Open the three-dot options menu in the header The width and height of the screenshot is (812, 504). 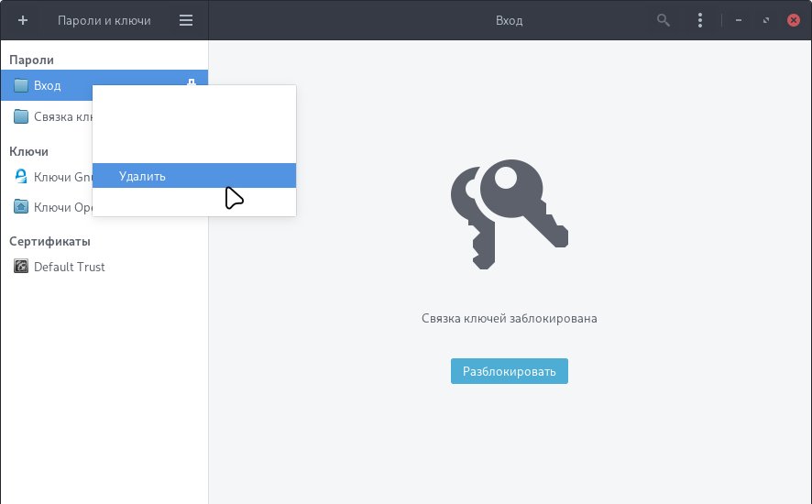coord(699,20)
